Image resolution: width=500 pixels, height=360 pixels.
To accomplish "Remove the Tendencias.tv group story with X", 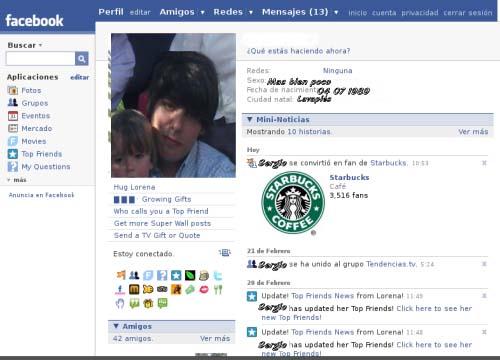I will pyautogui.click(x=484, y=264).
